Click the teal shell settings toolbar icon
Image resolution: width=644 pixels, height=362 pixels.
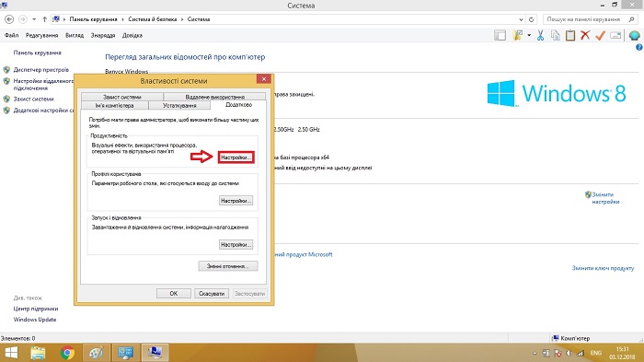pyautogui.click(x=634, y=35)
